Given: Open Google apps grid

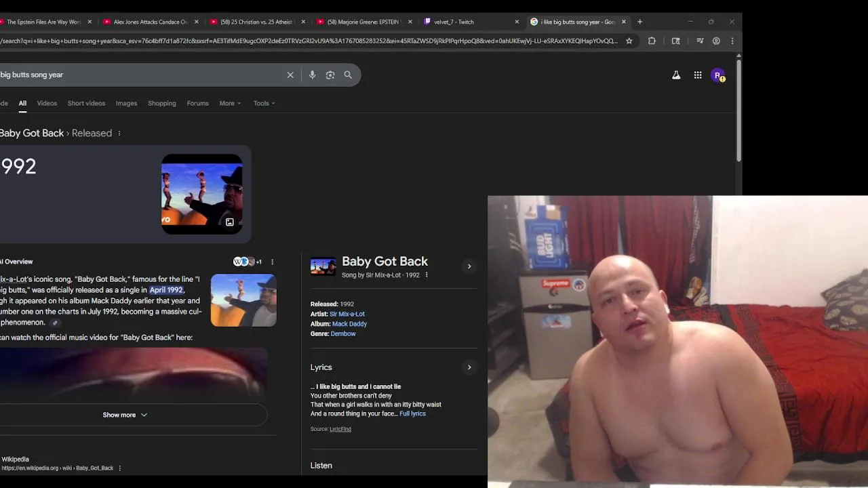Looking at the screenshot, I should (x=698, y=75).
